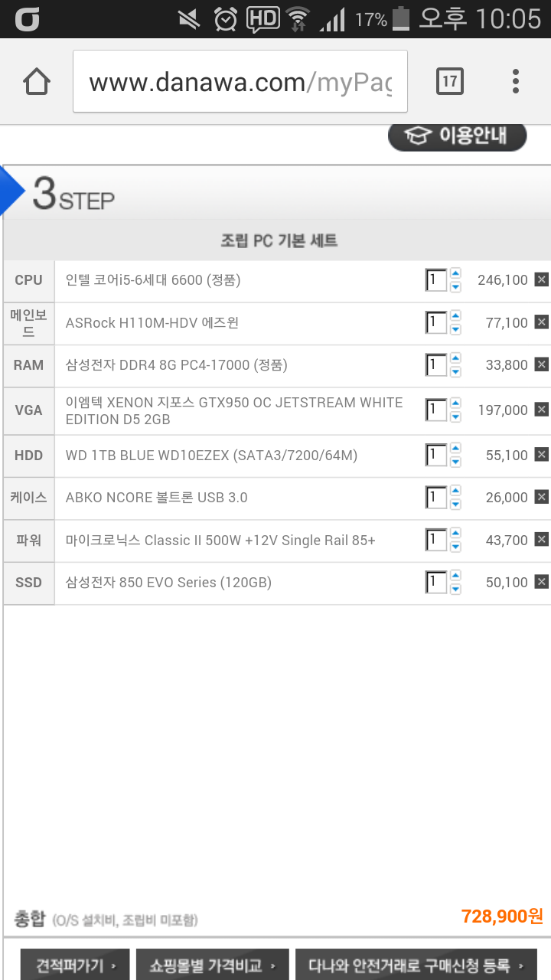Screen dimensions: 551x980
Task: Decrease the power supply quantity
Action: pos(455,547)
